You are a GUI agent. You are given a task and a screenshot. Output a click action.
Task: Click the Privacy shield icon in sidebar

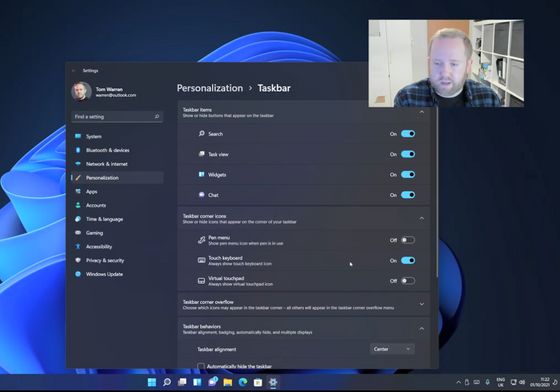coord(78,260)
